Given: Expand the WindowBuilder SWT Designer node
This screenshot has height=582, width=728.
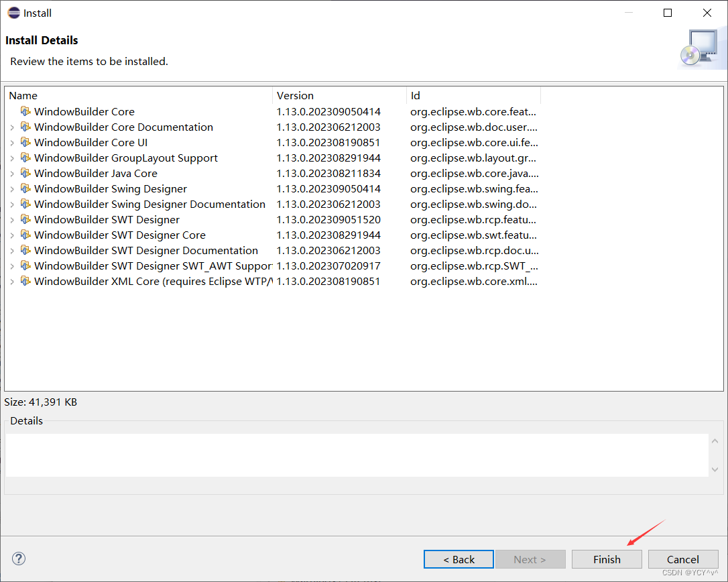Looking at the screenshot, I should [x=12, y=220].
